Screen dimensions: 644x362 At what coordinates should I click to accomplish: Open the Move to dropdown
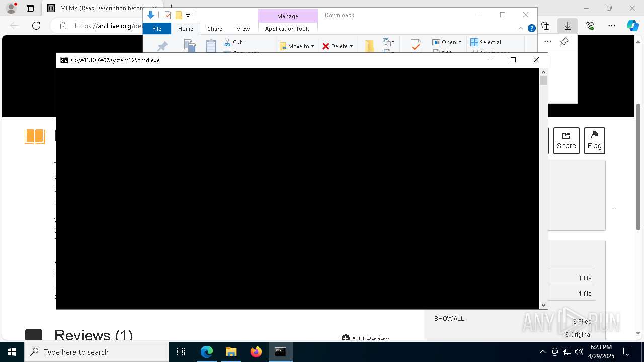coord(297,46)
